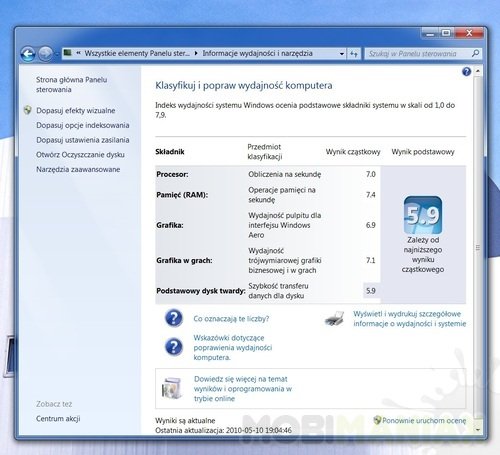The width and height of the screenshot is (500, 455).
Task: Open help via blue question mark at top right
Action: click(467, 71)
